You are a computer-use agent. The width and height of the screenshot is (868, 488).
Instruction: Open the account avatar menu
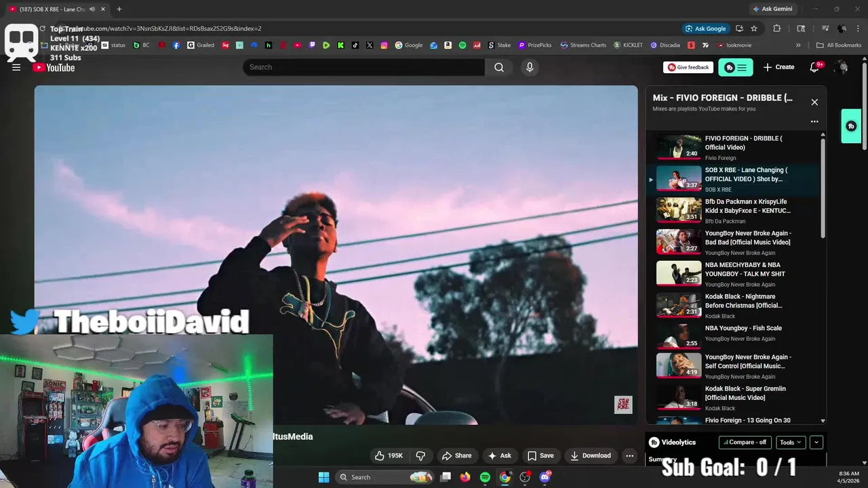point(841,67)
